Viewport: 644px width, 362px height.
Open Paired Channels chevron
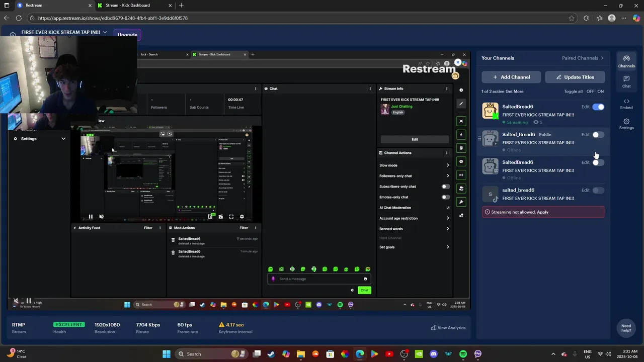(x=602, y=58)
